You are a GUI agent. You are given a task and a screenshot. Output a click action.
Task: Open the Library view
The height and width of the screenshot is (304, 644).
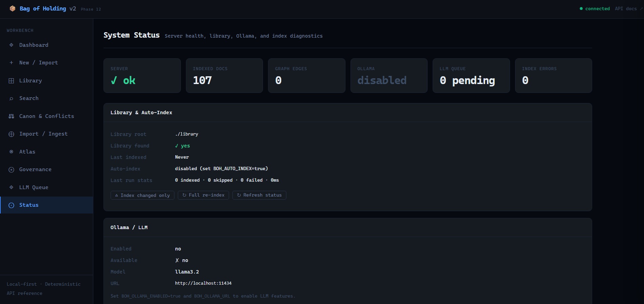(46, 81)
